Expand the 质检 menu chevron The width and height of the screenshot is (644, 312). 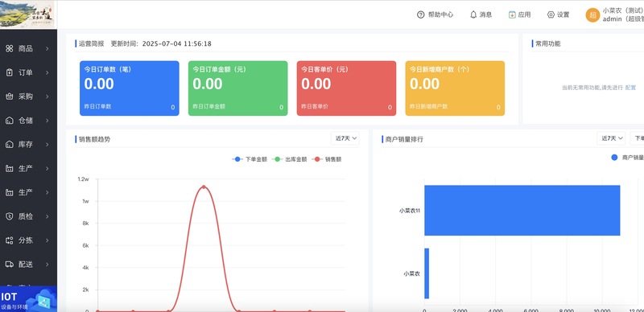[x=47, y=216]
